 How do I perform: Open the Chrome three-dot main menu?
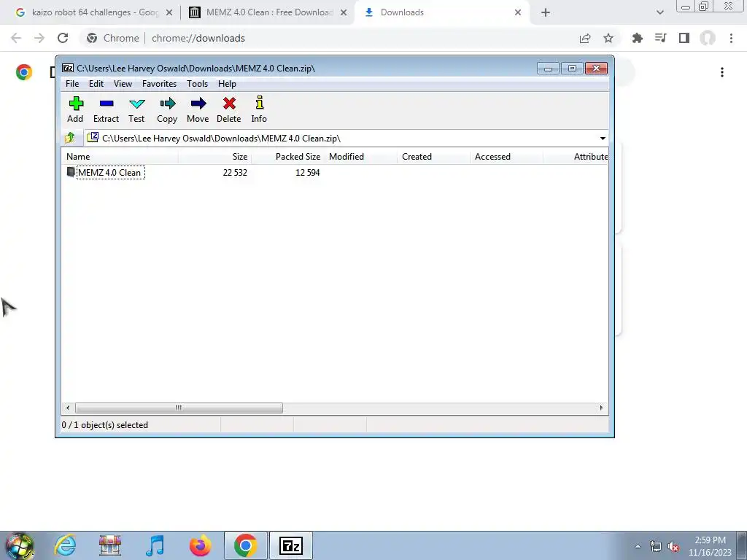(731, 38)
